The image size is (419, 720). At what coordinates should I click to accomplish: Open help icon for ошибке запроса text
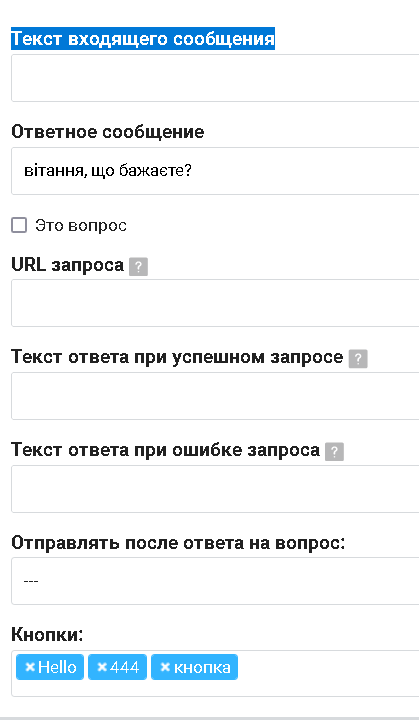(x=334, y=452)
